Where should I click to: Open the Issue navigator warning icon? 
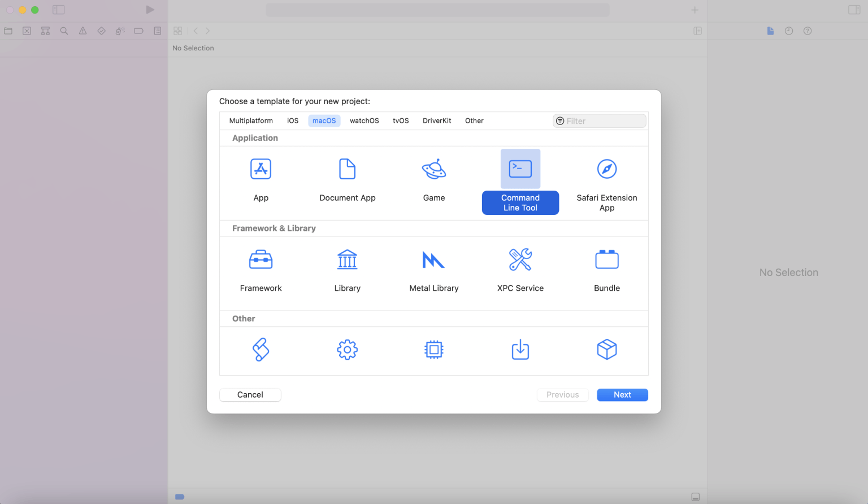pos(83,31)
